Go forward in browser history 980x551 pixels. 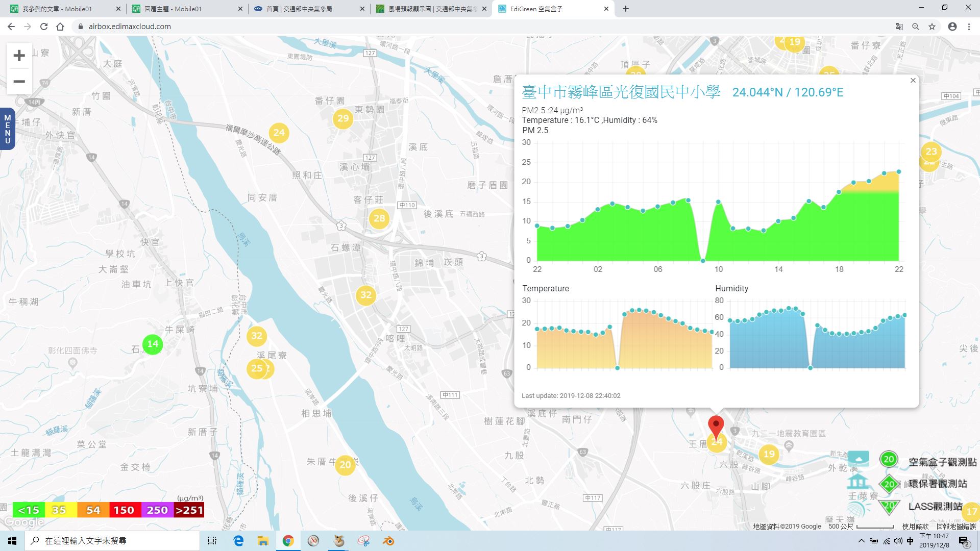point(28,27)
